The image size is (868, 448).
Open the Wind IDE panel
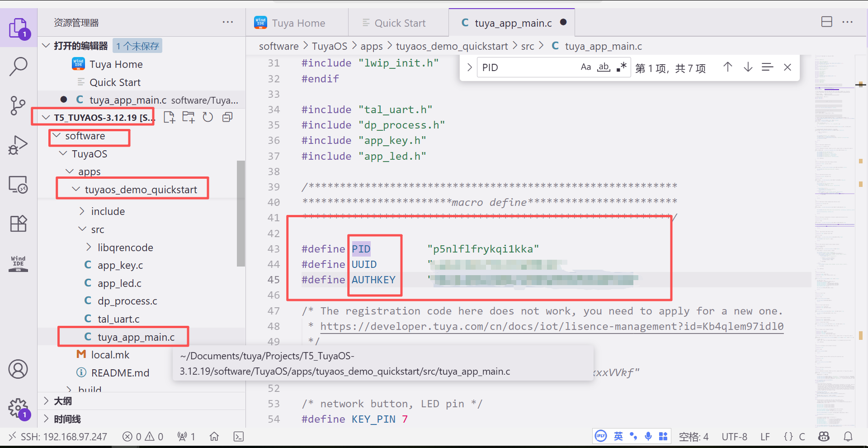pyautogui.click(x=19, y=263)
